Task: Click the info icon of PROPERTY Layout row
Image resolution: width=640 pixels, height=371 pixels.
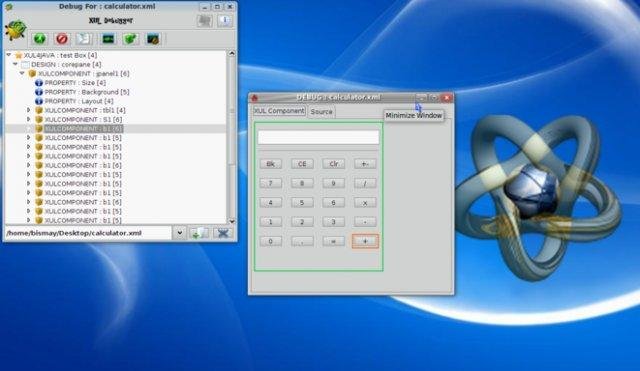Action: click(39, 101)
